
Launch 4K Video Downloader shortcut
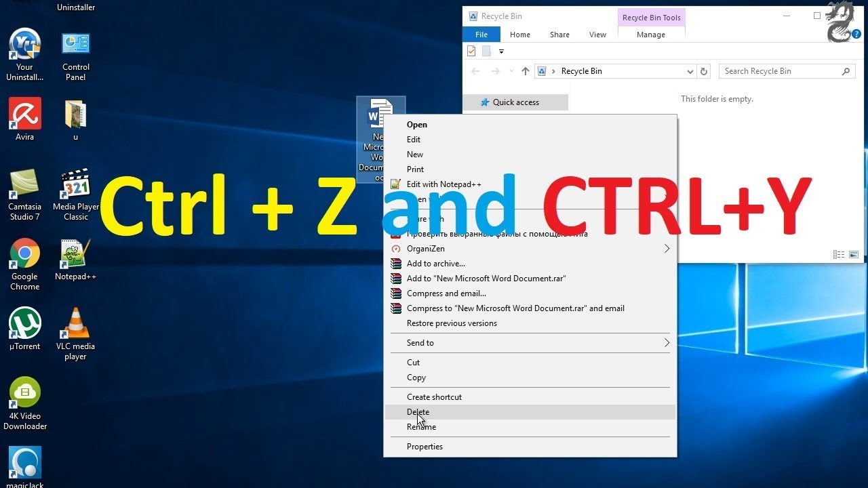[x=25, y=404]
